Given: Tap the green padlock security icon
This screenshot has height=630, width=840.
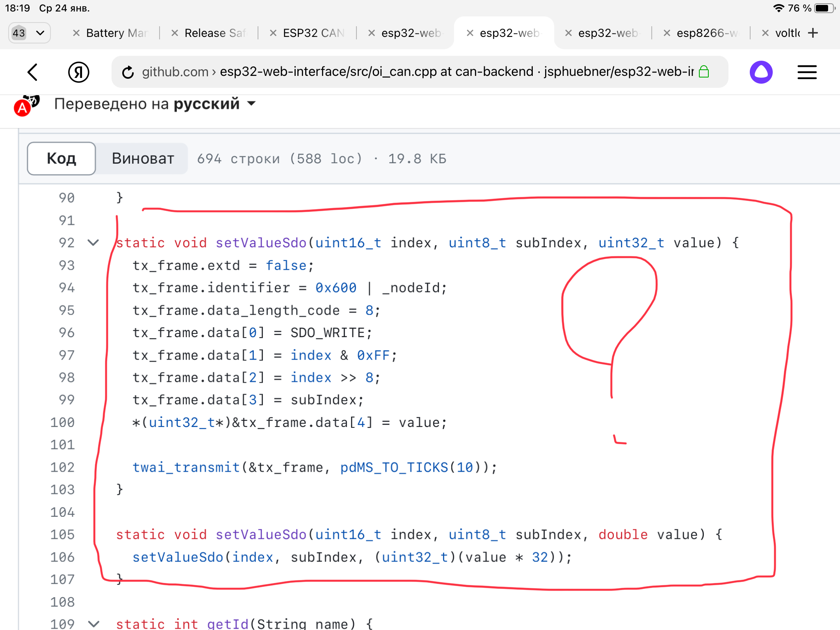Looking at the screenshot, I should click(x=704, y=72).
